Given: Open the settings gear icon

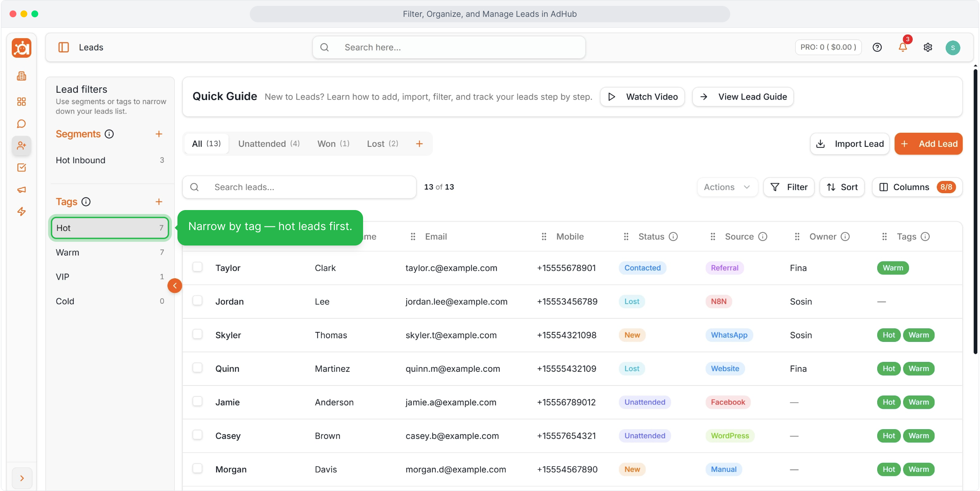Looking at the screenshot, I should pos(928,47).
